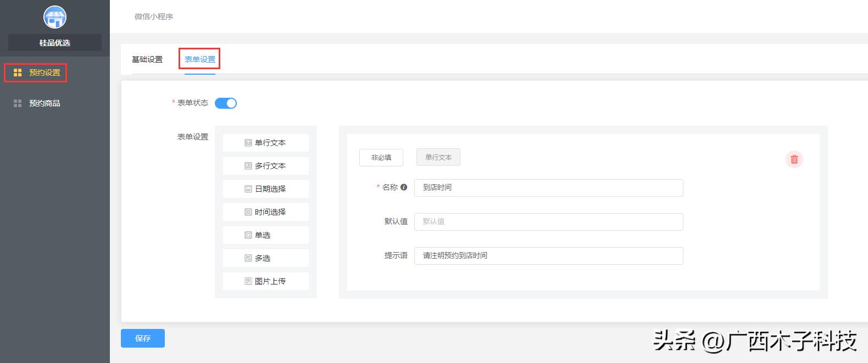Toggle the 非必填 required button
Viewport: 868px width, 363px height.
coord(381,158)
